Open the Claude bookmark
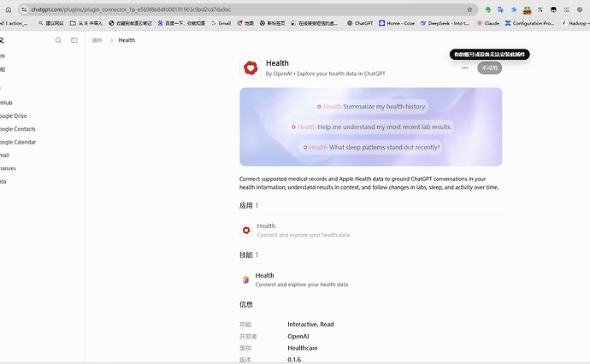The height and width of the screenshot is (364, 590). pyautogui.click(x=488, y=23)
